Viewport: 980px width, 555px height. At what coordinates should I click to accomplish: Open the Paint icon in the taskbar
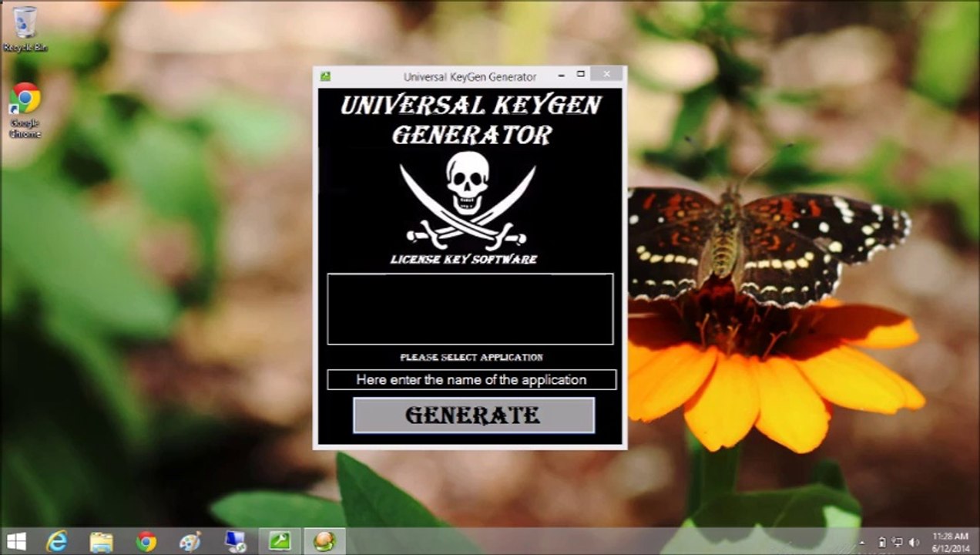pos(190,541)
